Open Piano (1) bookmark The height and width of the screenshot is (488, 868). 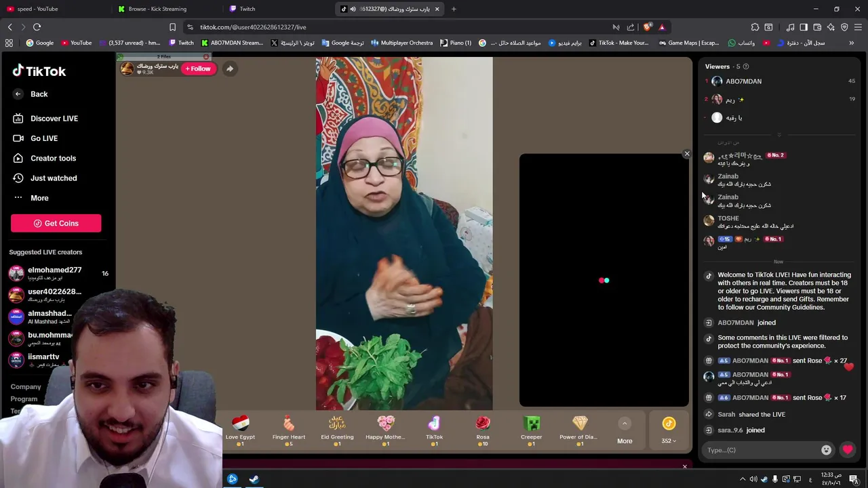[456, 43]
